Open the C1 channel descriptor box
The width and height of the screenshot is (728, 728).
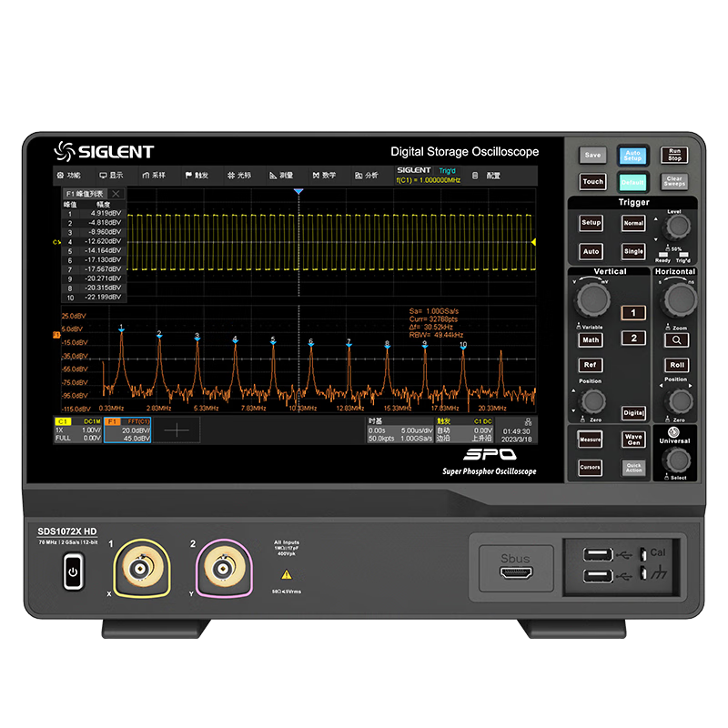click(78, 430)
